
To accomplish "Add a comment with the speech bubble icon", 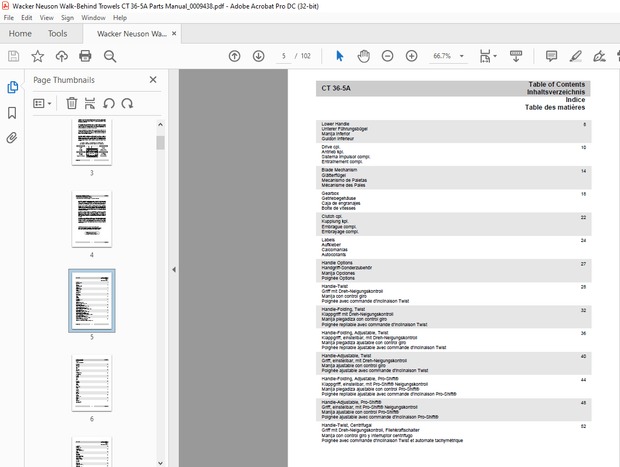I will click(551, 56).
